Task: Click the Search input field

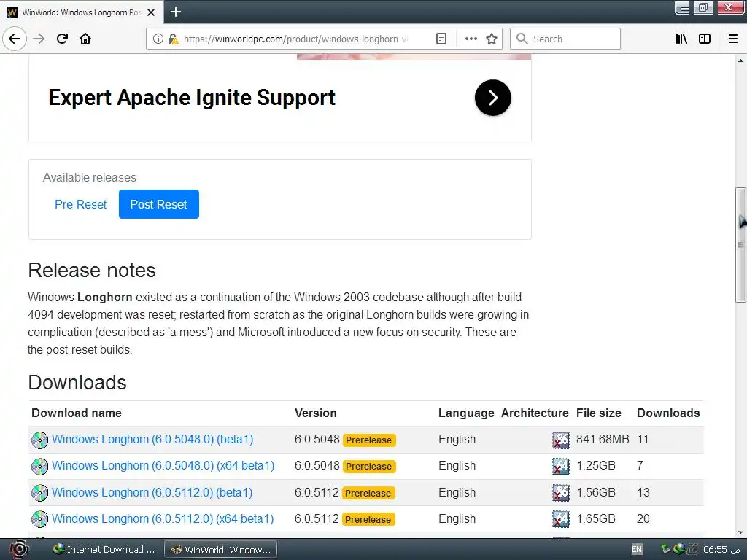Action: (x=565, y=39)
